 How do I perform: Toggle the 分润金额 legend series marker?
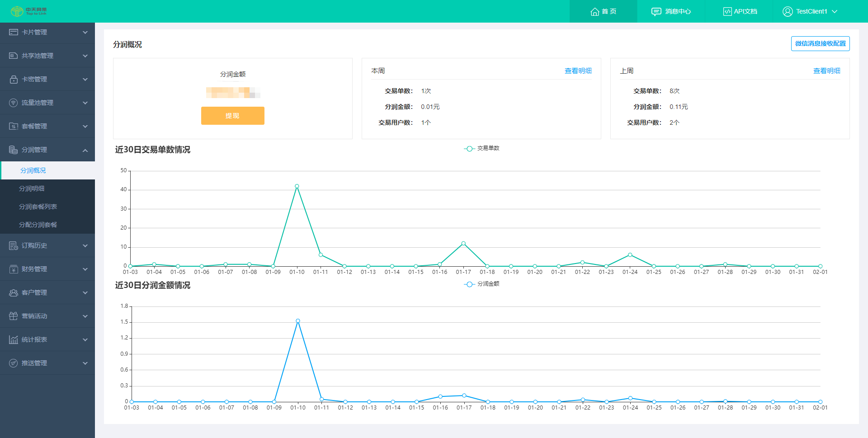click(x=469, y=284)
